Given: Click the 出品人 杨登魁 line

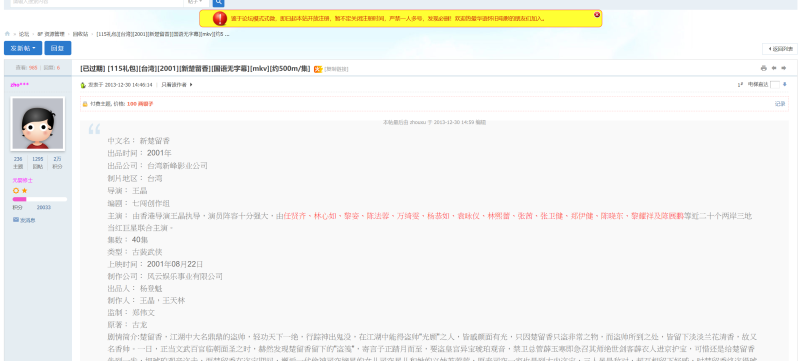Looking at the screenshot, I should (x=135, y=289).
